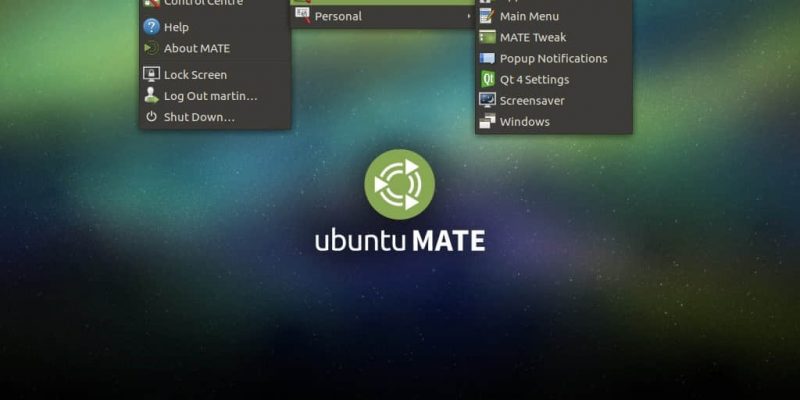Screen dimensions: 800x400
Task: Click the Log Out user icon
Action: (151, 95)
